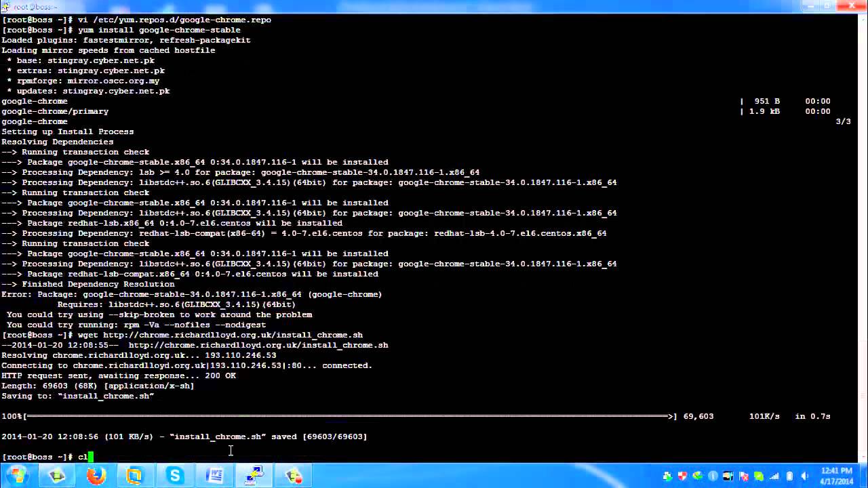This screenshot has width=868, height=488.
Task: Click 'rpmforge: mirror.oscc.org.my' mirror line
Action: 83,81
